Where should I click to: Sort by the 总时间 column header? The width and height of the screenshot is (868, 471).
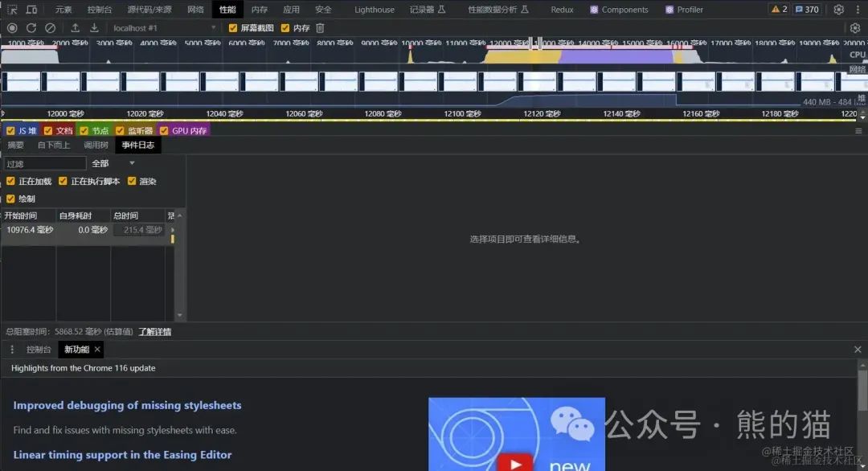coord(137,215)
